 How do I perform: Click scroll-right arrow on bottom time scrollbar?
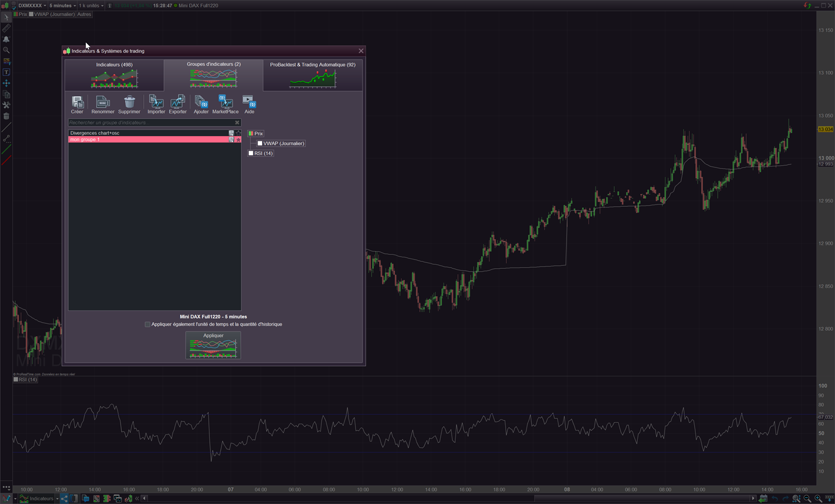pyautogui.click(x=753, y=498)
